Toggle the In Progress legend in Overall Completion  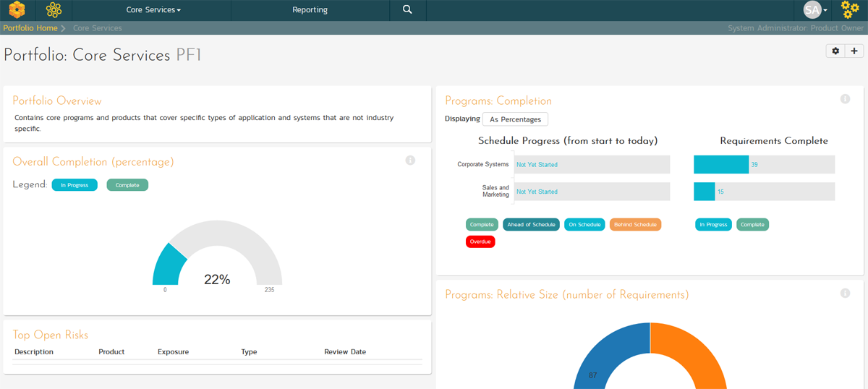tap(75, 185)
